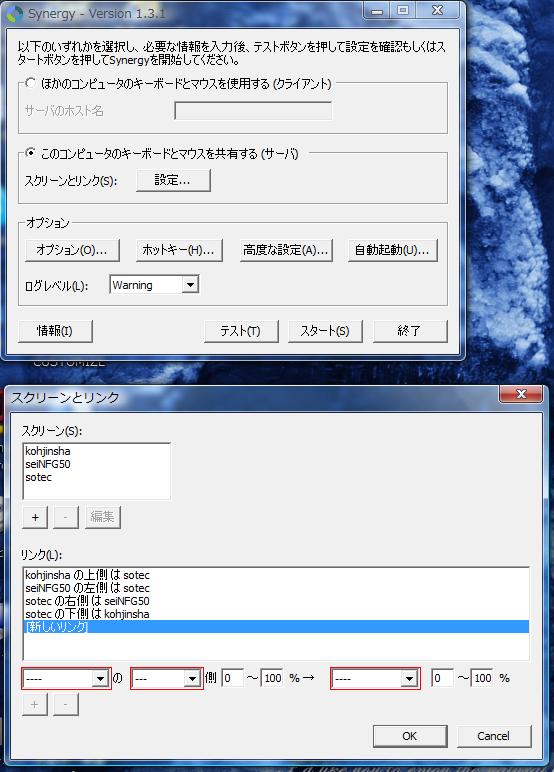The image size is (554, 772).
Task: Minimize the Synergy window
Action: 377,10
